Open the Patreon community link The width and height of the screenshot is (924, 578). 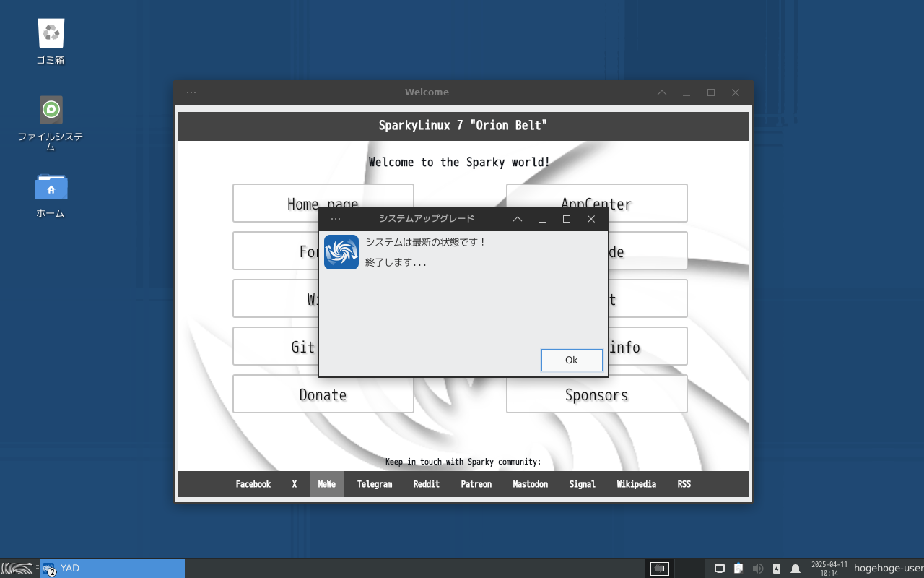click(x=476, y=484)
